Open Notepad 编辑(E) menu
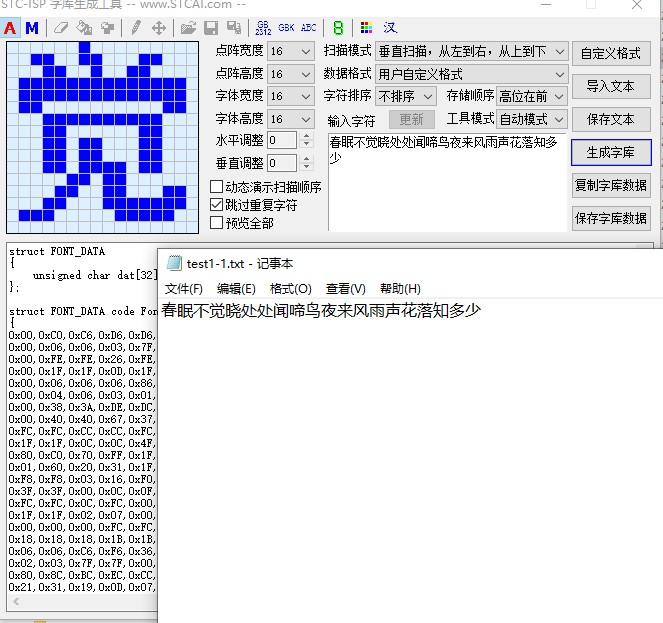The image size is (663, 623). [x=236, y=289]
